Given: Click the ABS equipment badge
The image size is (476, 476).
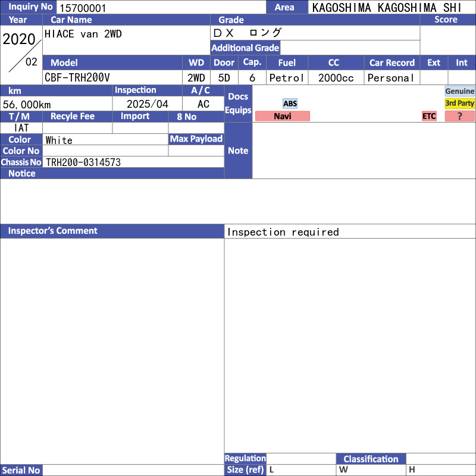Looking at the screenshot, I should [290, 104].
